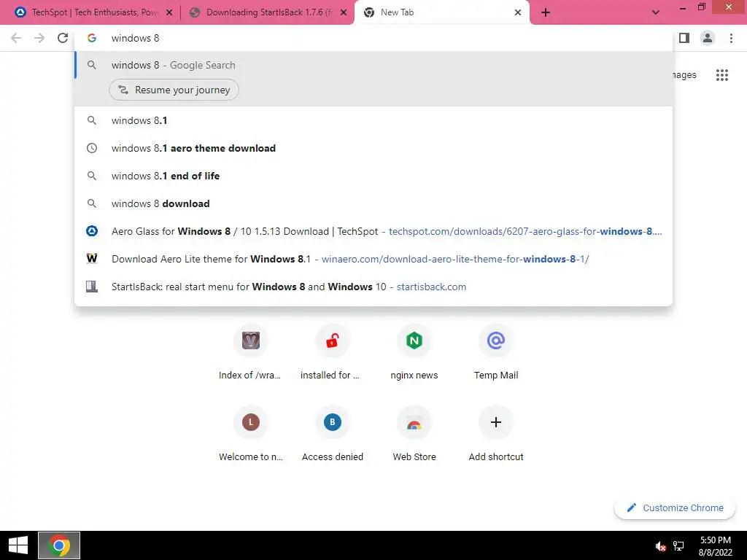Open the Welcome to n... shortcut

click(251, 434)
